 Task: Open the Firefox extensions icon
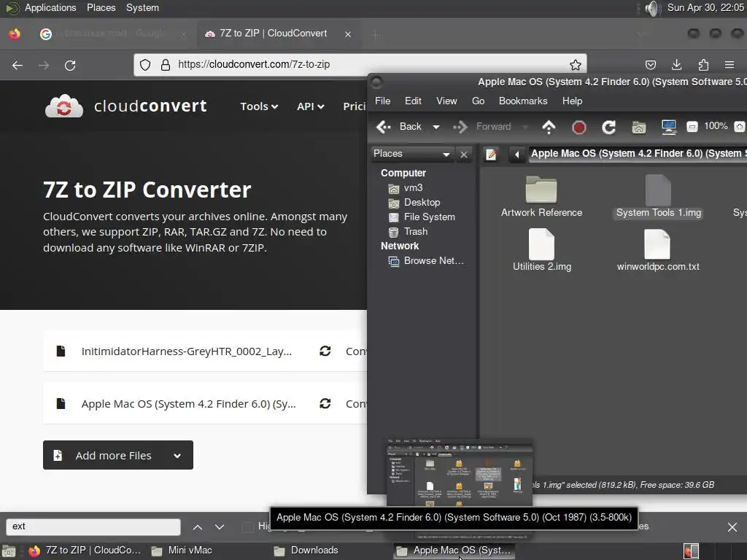(703, 65)
